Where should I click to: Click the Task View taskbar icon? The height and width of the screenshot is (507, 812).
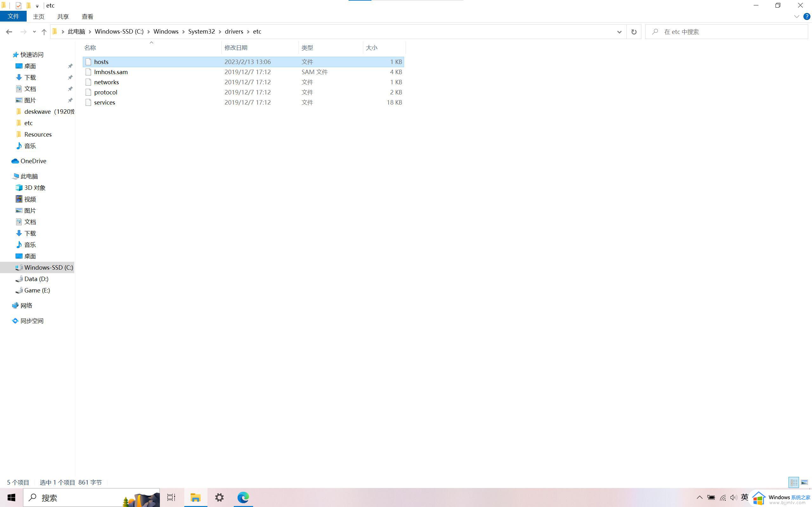171,497
